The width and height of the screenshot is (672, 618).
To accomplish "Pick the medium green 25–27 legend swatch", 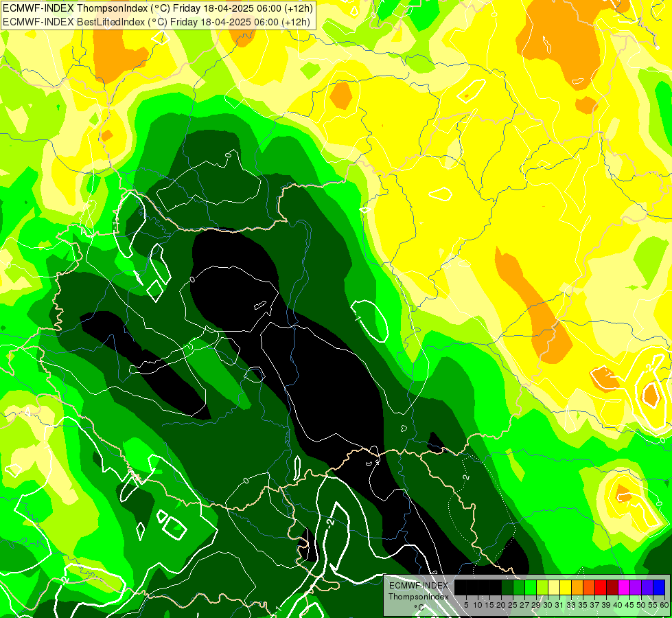I will click(519, 588).
